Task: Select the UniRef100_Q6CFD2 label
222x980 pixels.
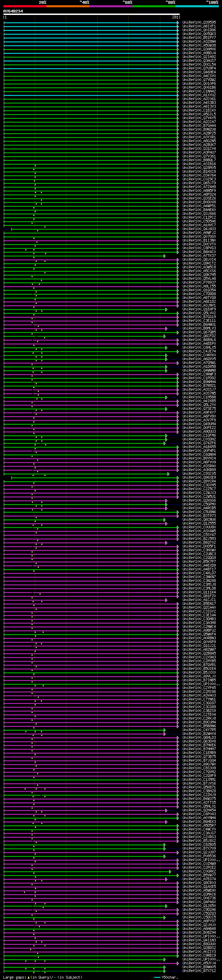Action: 199,336
